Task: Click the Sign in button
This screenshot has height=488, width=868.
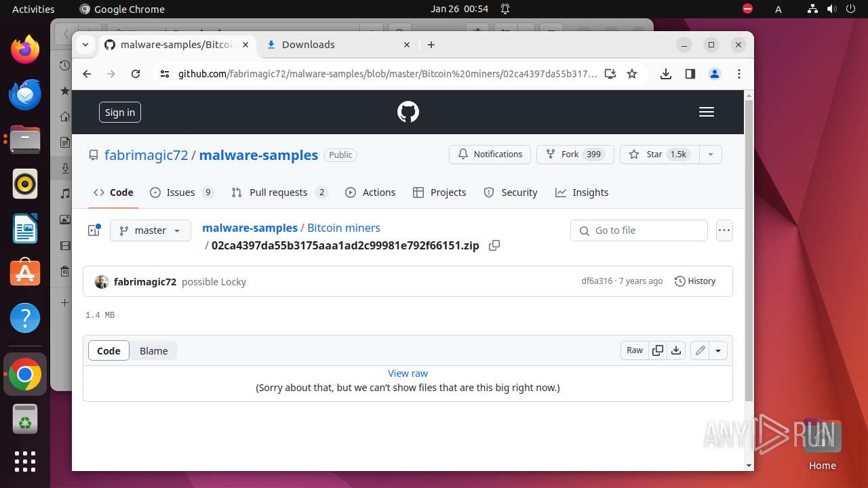Action: pos(120,113)
